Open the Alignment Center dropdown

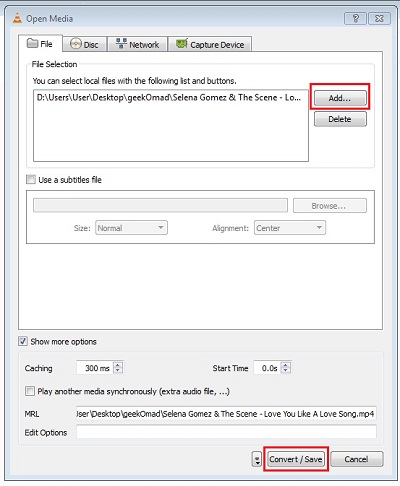click(x=290, y=228)
